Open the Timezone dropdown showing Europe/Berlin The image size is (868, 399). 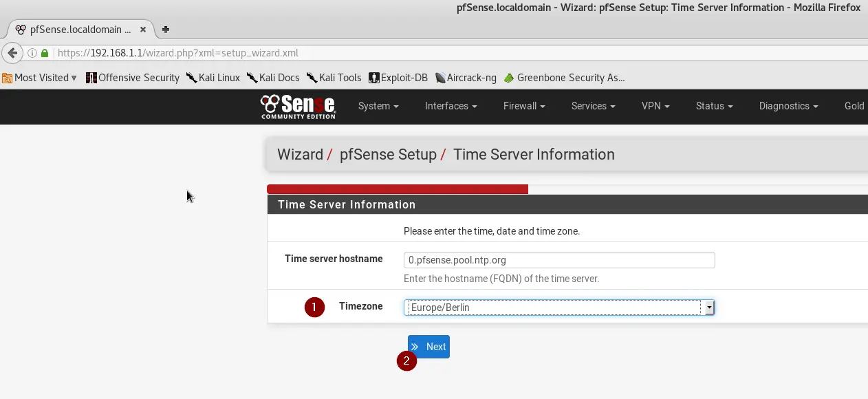(559, 308)
